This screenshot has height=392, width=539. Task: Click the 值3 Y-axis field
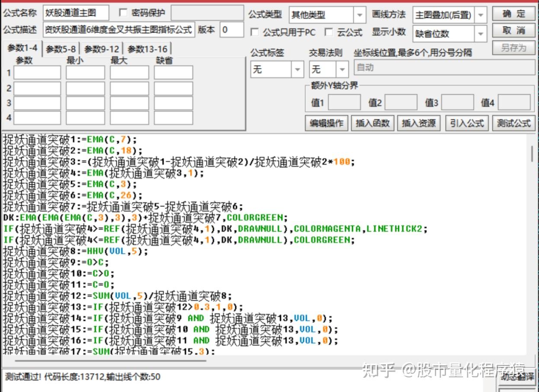click(458, 102)
